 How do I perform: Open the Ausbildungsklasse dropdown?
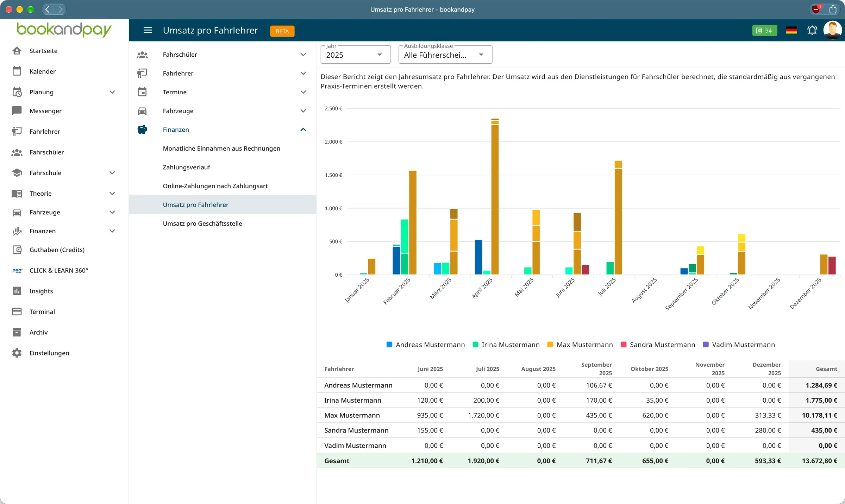[x=445, y=55]
